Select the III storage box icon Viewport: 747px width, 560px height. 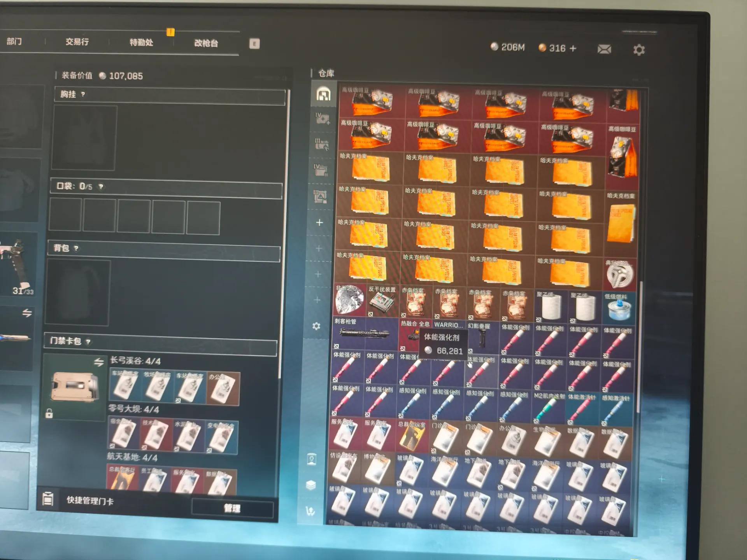pos(321,144)
